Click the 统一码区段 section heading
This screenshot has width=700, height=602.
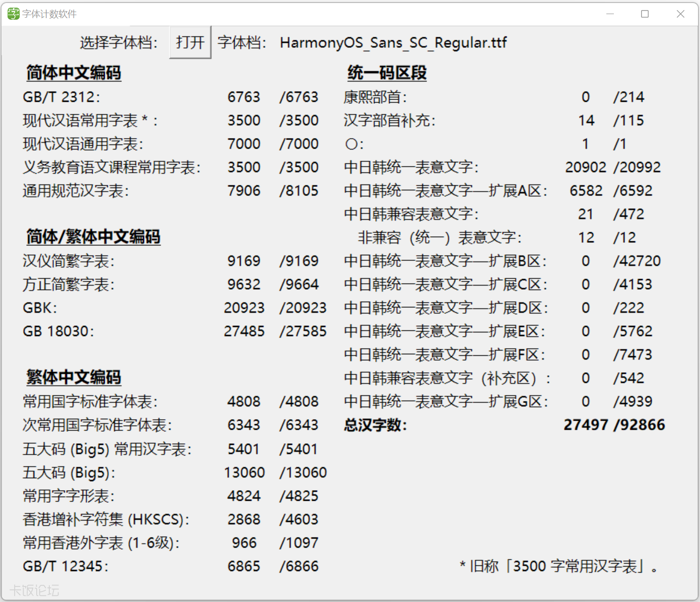(387, 73)
